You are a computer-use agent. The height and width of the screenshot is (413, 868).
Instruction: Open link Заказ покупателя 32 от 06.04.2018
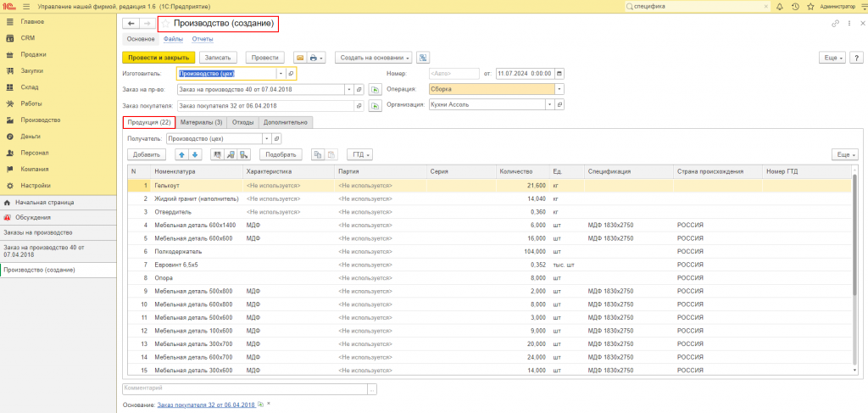tap(207, 405)
